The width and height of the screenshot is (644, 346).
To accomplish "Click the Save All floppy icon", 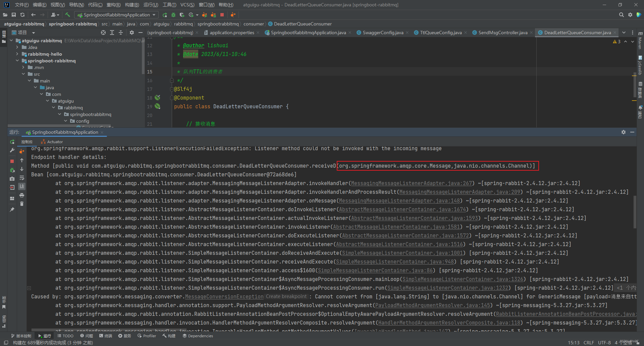I will pos(14,15).
